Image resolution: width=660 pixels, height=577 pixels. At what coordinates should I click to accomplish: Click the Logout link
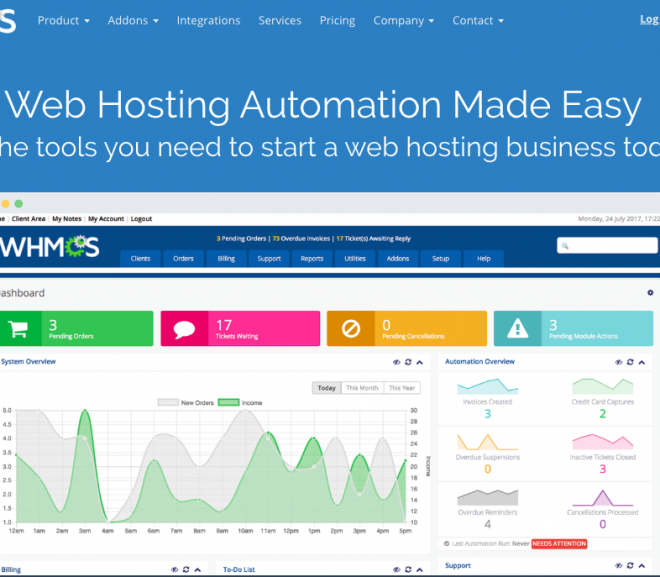click(x=141, y=219)
